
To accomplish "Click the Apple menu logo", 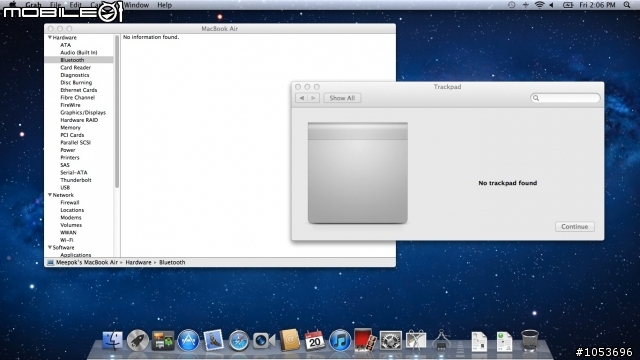I will coord(12,4).
